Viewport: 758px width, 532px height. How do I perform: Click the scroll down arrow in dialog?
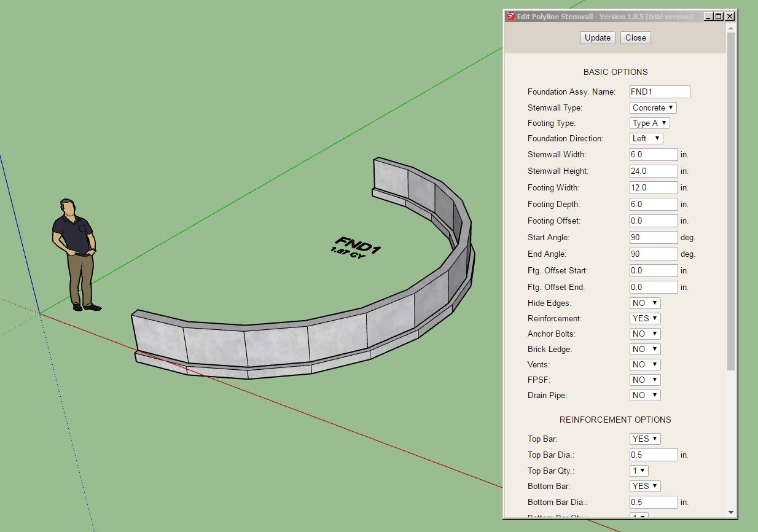tap(730, 512)
